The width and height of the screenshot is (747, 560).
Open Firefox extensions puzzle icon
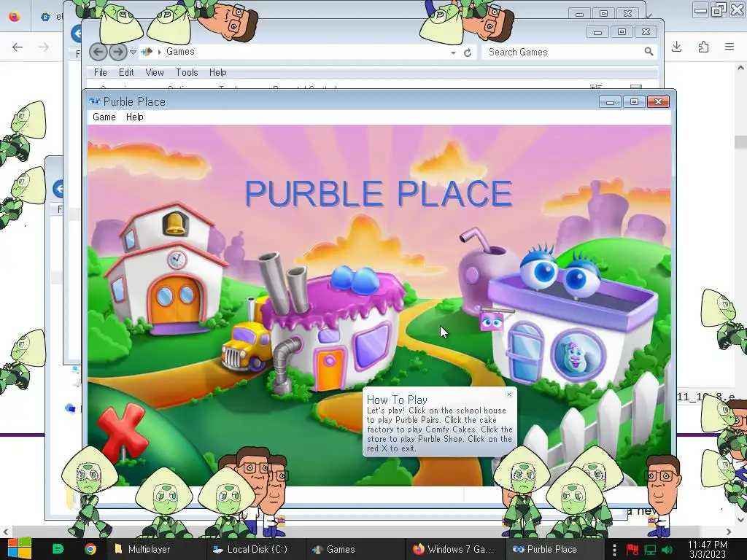tap(703, 47)
